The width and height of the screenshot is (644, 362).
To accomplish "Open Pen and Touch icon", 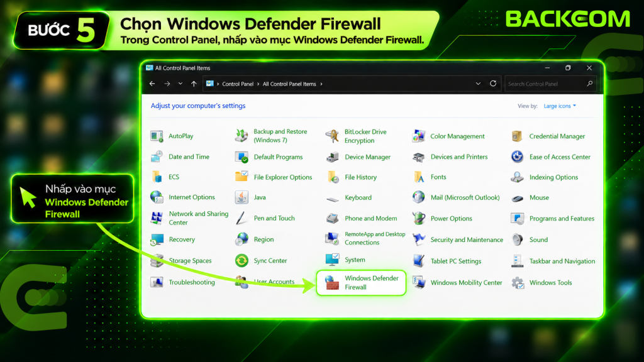I will click(241, 218).
